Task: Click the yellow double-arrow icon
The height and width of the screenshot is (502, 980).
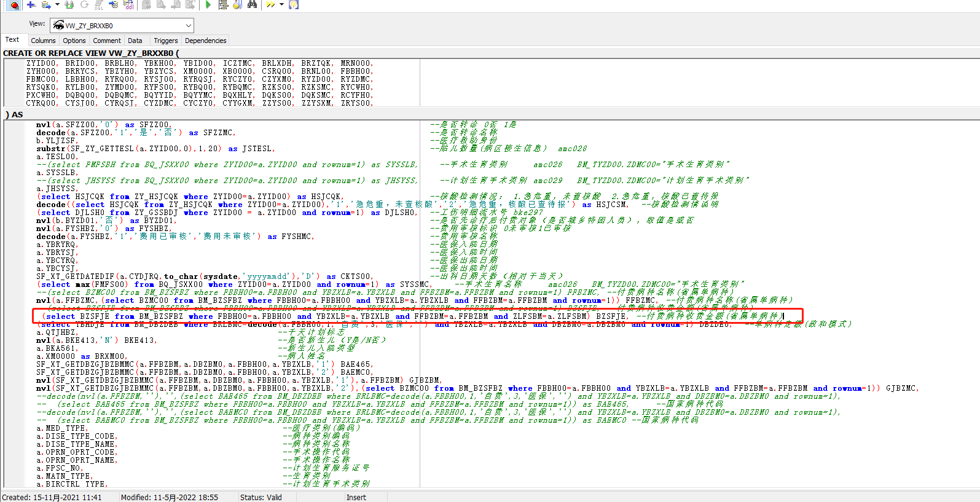Action: coord(270,5)
